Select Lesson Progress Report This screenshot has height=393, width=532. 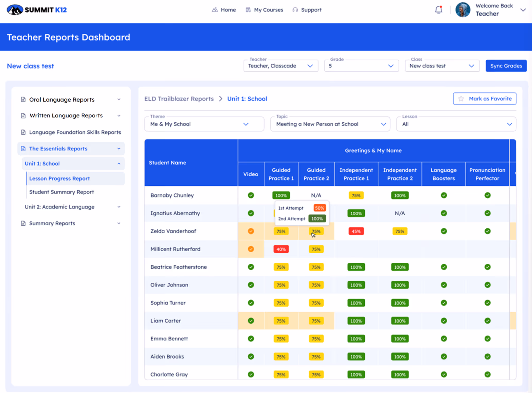pyautogui.click(x=75, y=178)
